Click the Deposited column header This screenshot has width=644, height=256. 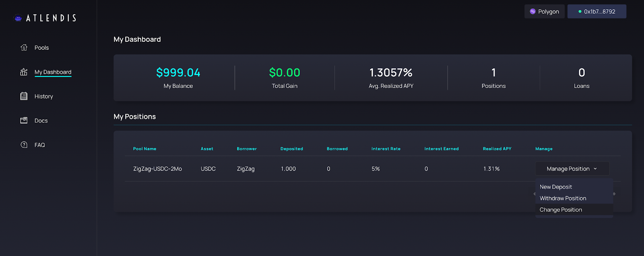(292, 149)
